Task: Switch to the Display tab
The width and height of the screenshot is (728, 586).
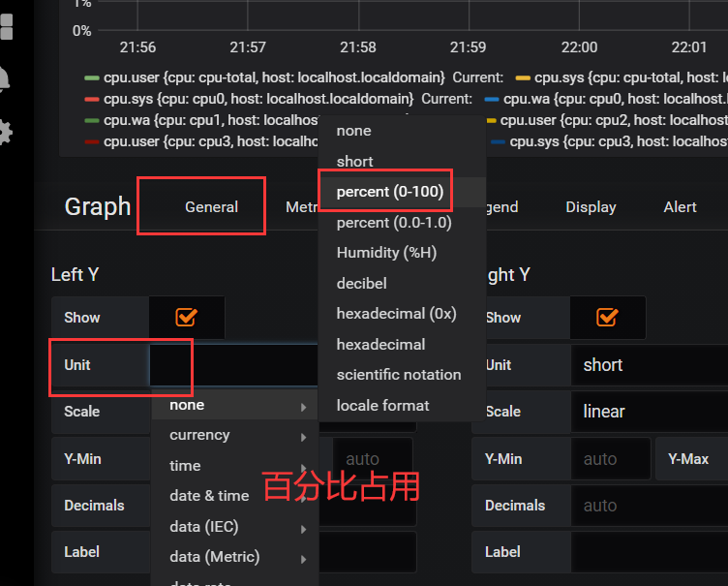Action: click(x=591, y=207)
